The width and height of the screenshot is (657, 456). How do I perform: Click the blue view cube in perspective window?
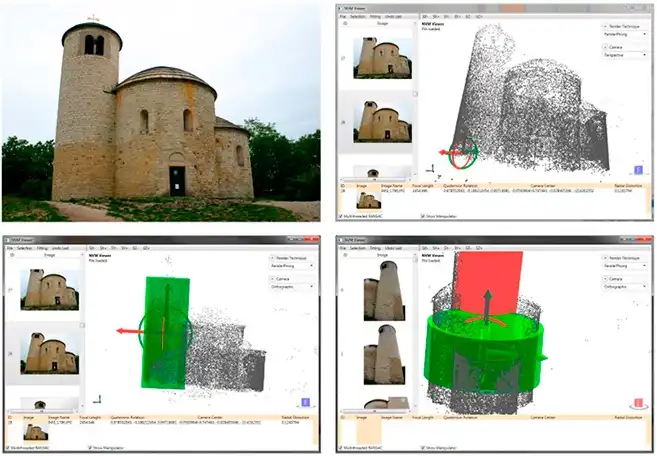pyautogui.click(x=639, y=169)
